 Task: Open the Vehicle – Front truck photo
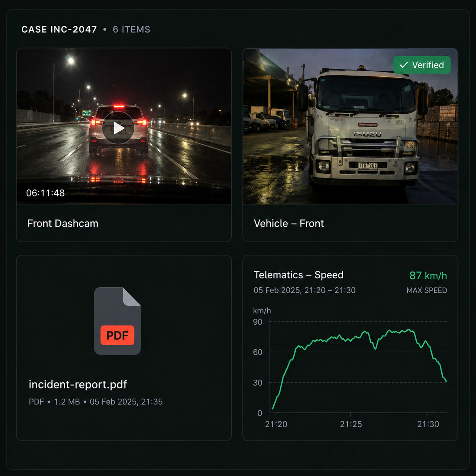tap(350, 126)
